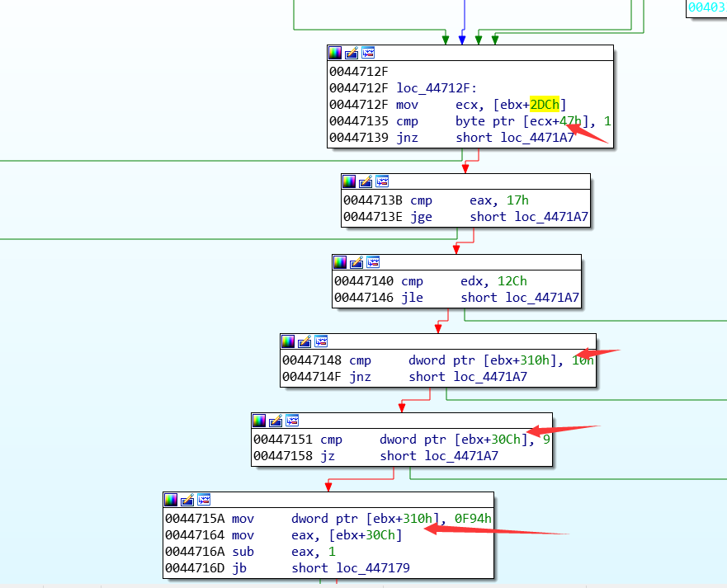Click the group nodes icon of block 0044715A

pyautogui.click(x=204, y=500)
